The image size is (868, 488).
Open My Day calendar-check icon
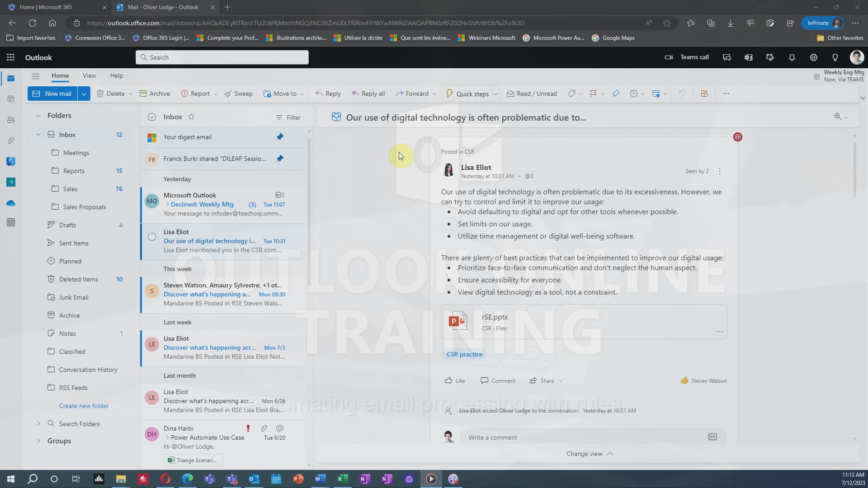(770, 57)
